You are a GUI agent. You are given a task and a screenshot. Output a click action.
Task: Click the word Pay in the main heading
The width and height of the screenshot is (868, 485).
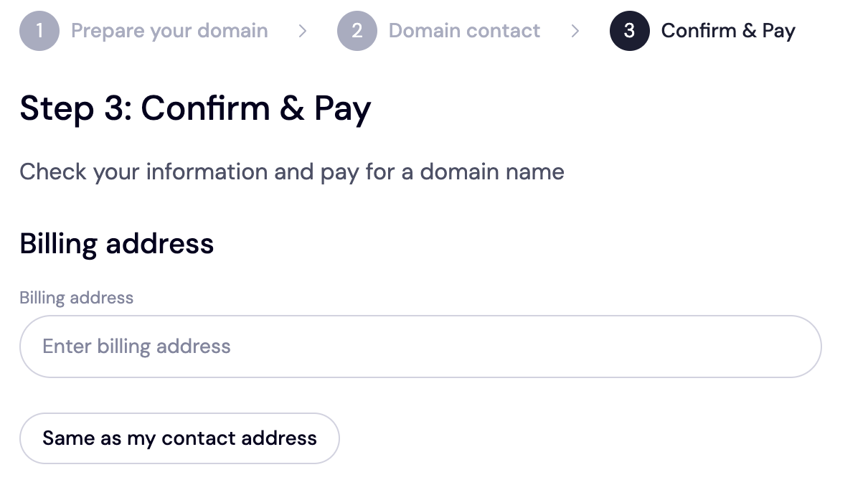[x=342, y=108]
